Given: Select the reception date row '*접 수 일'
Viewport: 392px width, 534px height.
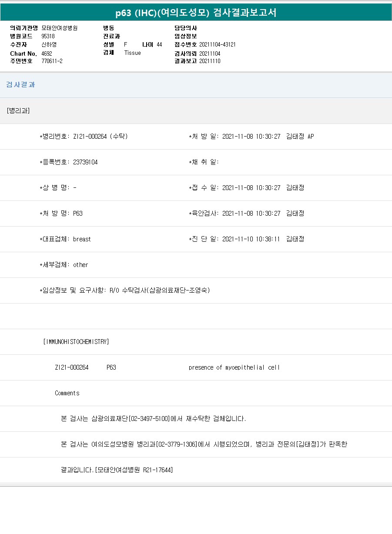Looking at the screenshot, I should tap(246, 188).
